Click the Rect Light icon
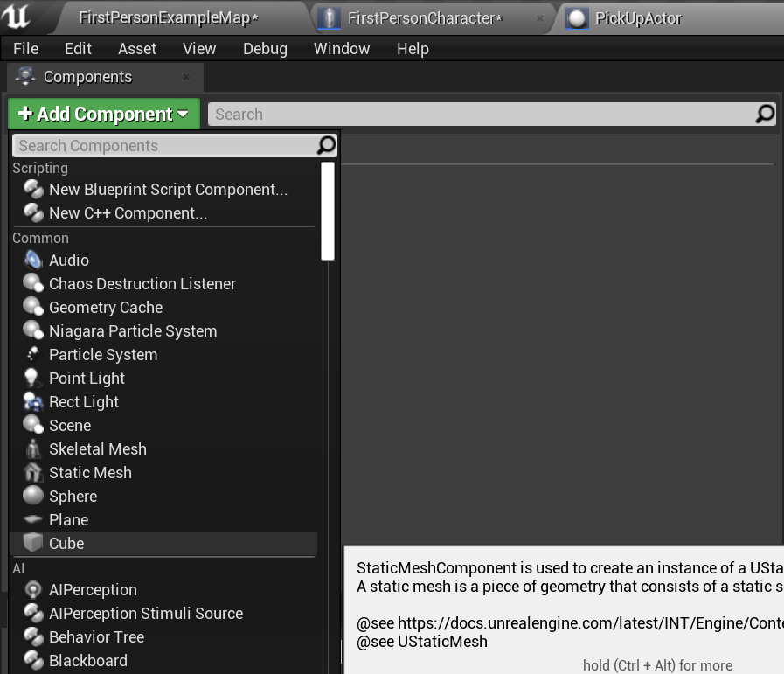Image resolution: width=784 pixels, height=674 pixels. (x=33, y=401)
